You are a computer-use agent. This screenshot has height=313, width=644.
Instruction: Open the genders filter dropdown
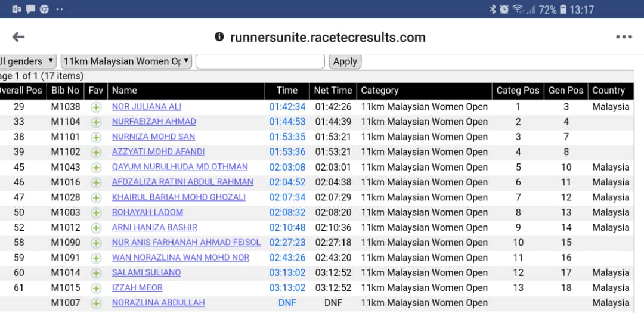click(27, 61)
